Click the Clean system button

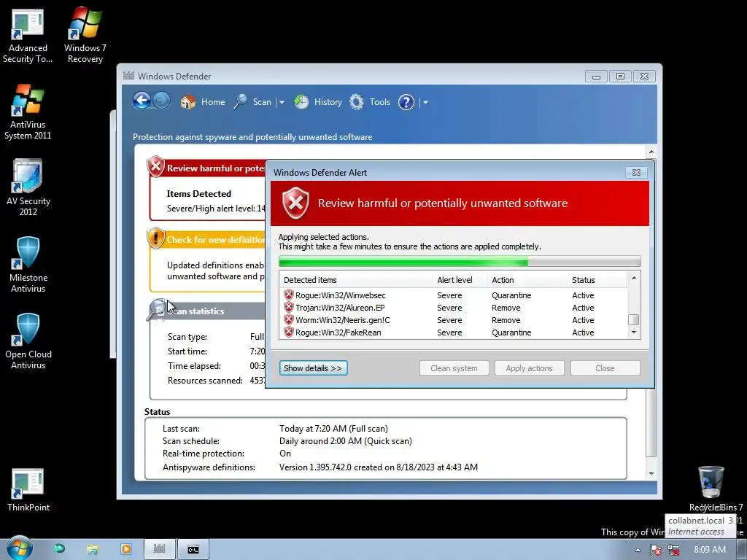click(454, 368)
